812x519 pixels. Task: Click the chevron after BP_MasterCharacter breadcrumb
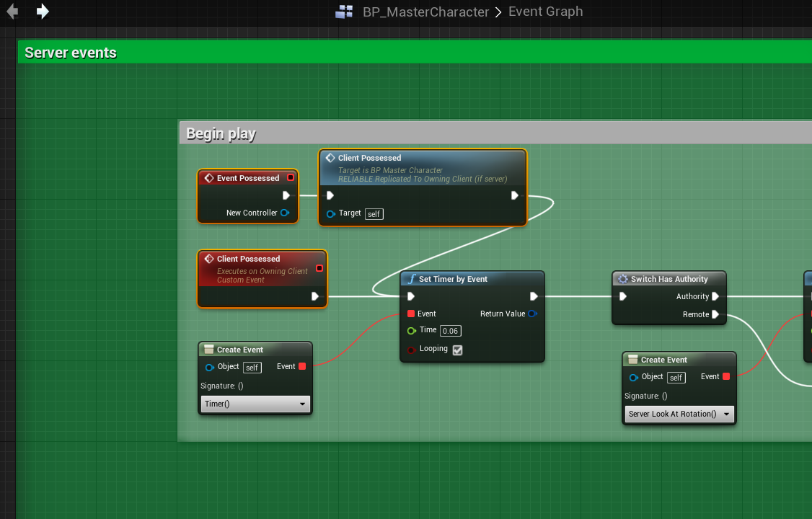click(x=498, y=12)
